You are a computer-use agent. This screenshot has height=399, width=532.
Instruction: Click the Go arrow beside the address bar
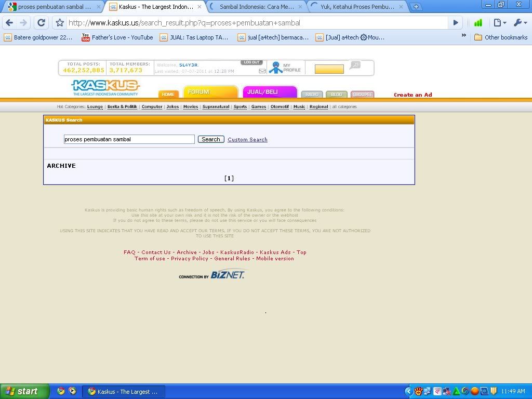[456, 23]
